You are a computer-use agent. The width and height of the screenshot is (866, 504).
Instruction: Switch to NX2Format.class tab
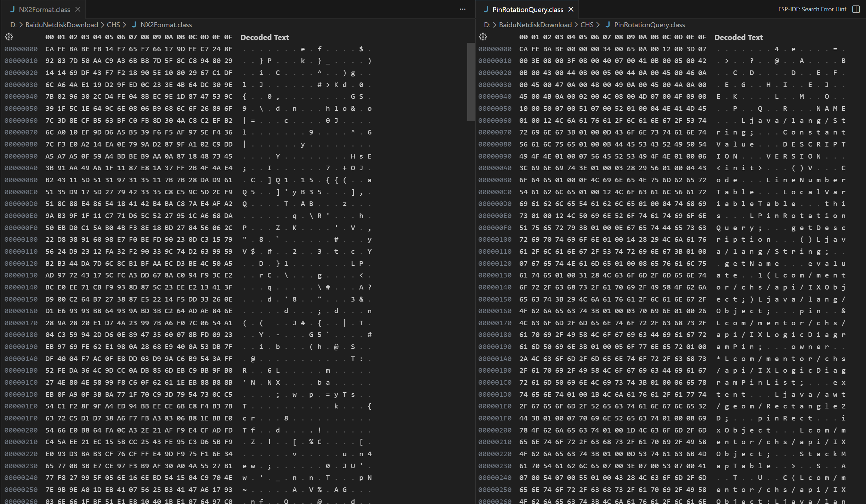44,10
